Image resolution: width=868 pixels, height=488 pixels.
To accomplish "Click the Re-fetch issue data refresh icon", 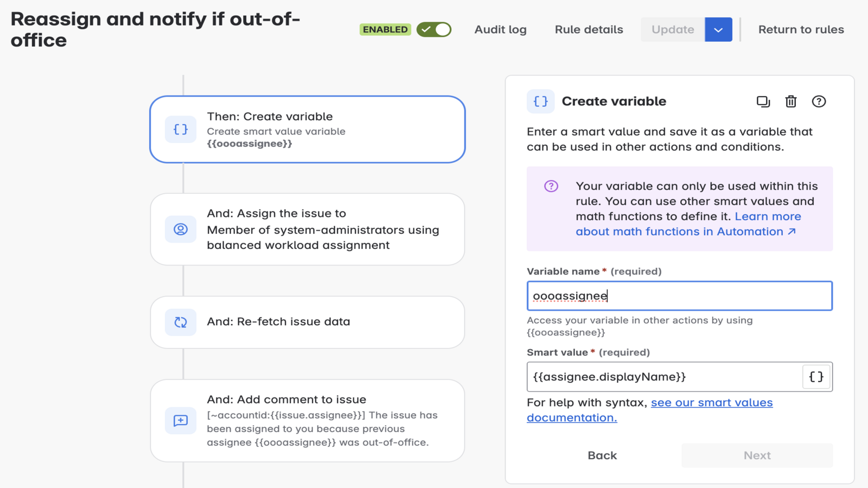I will click(x=181, y=322).
